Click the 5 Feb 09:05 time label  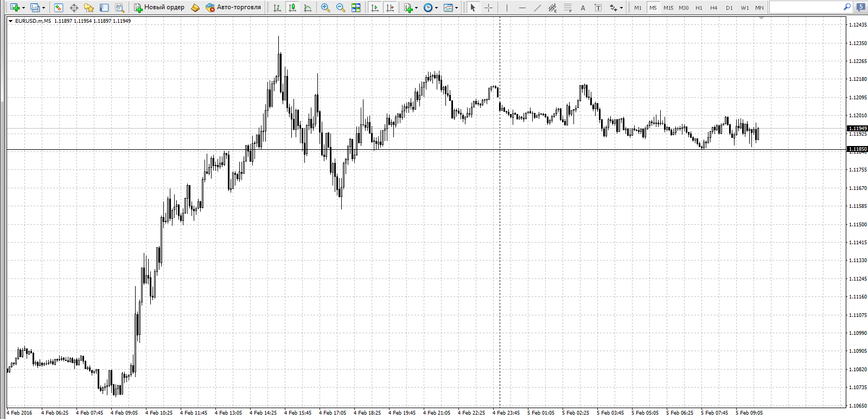pos(749,413)
